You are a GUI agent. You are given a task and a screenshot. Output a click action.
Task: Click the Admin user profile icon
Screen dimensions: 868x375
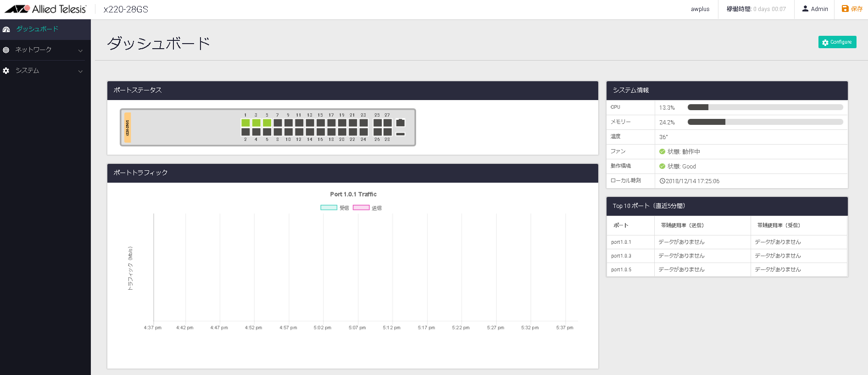tap(805, 9)
